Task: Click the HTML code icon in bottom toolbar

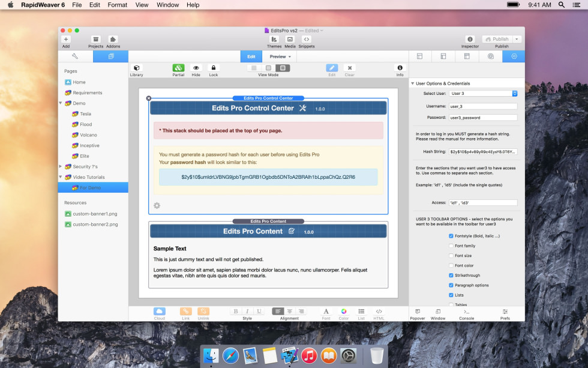Action: click(x=379, y=312)
